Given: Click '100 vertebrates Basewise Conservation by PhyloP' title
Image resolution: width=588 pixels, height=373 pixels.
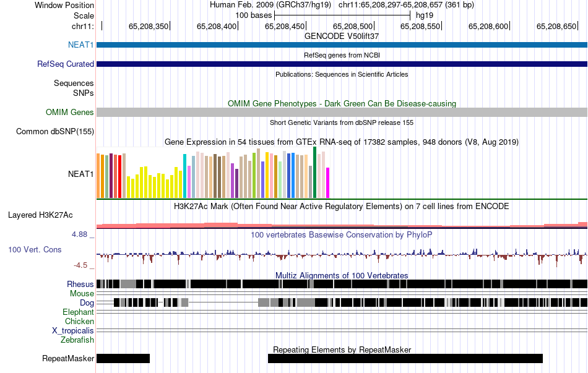Looking at the screenshot, I should pyautogui.click(x=342, y=234).
